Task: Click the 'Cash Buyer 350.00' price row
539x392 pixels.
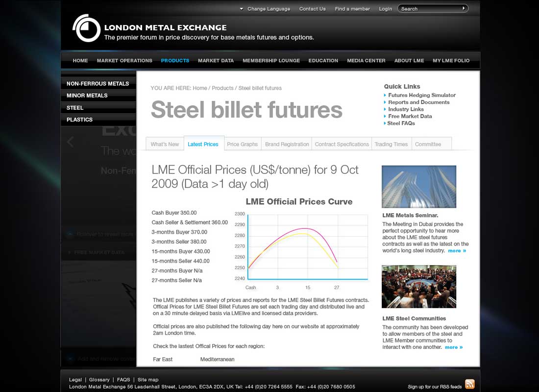Action: [174, 213]
